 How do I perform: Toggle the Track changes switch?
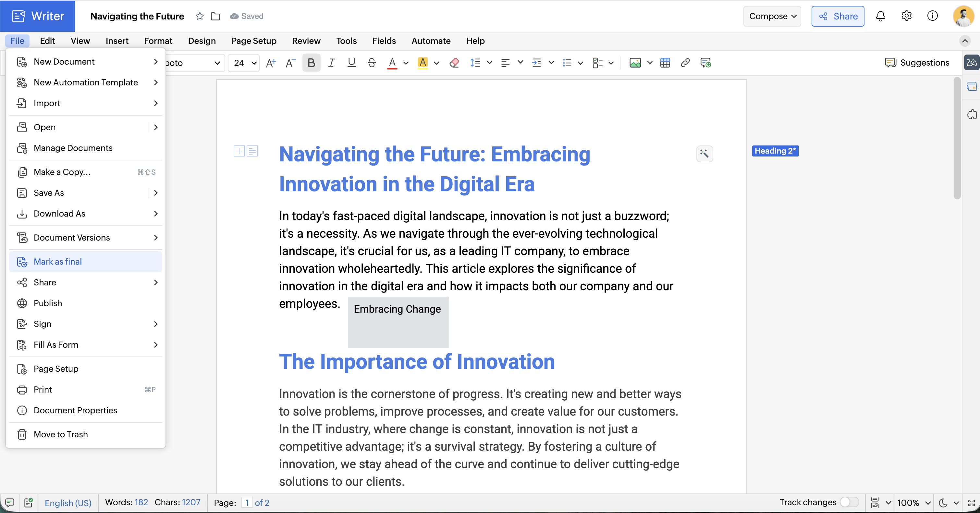tap(849, 502)
